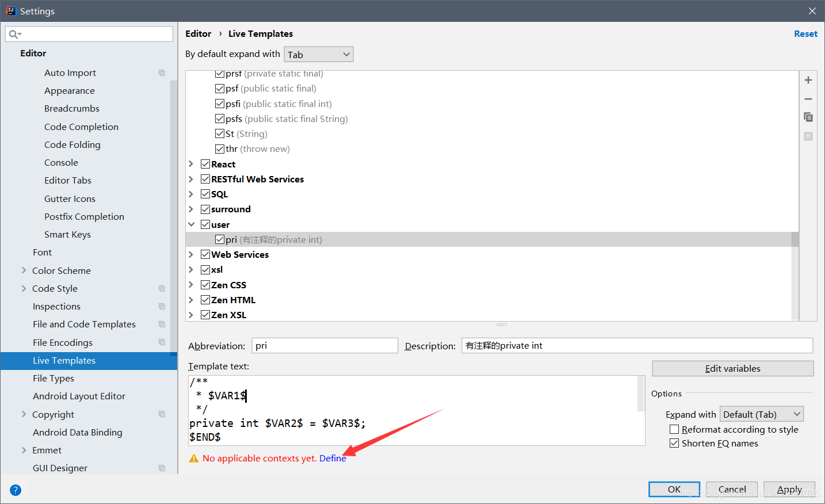Toggle the psfs template checkbox

tap(220, 119)
